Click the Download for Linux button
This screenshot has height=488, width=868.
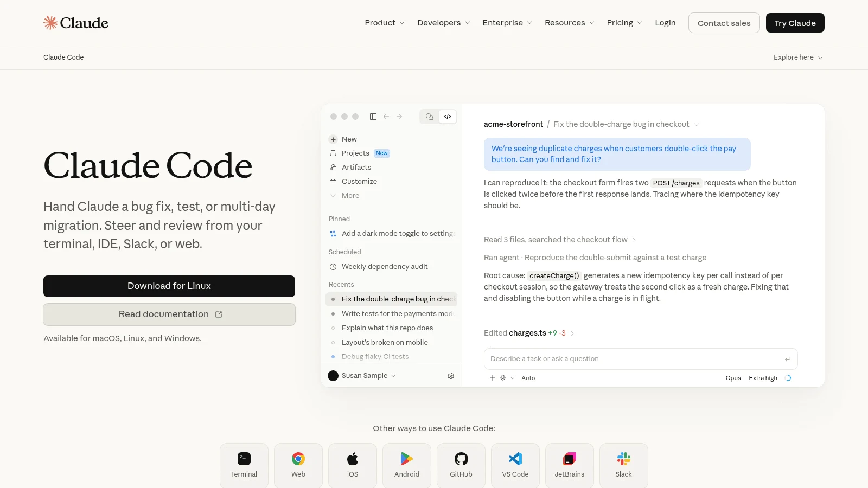click(x=169, y=286)
